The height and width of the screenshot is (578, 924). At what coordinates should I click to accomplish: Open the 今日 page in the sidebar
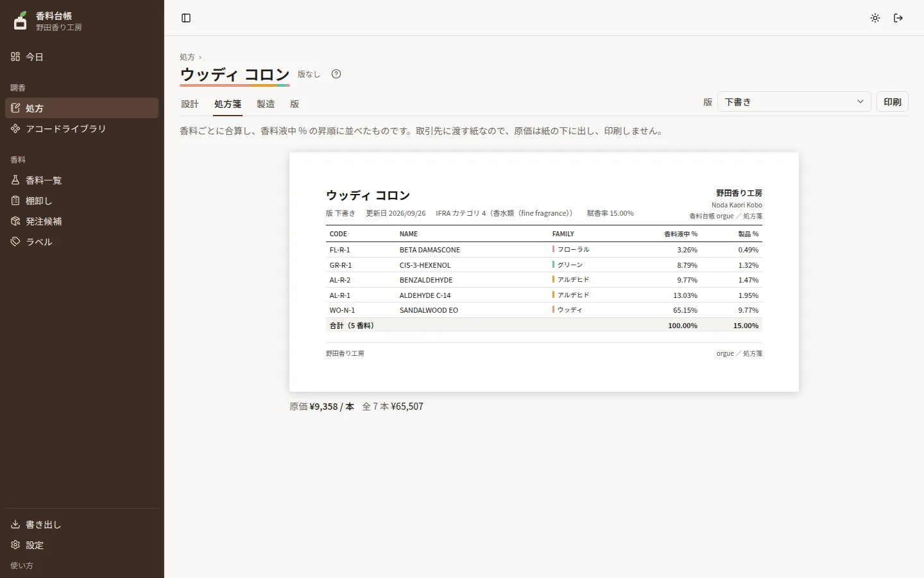pos(81,57)
